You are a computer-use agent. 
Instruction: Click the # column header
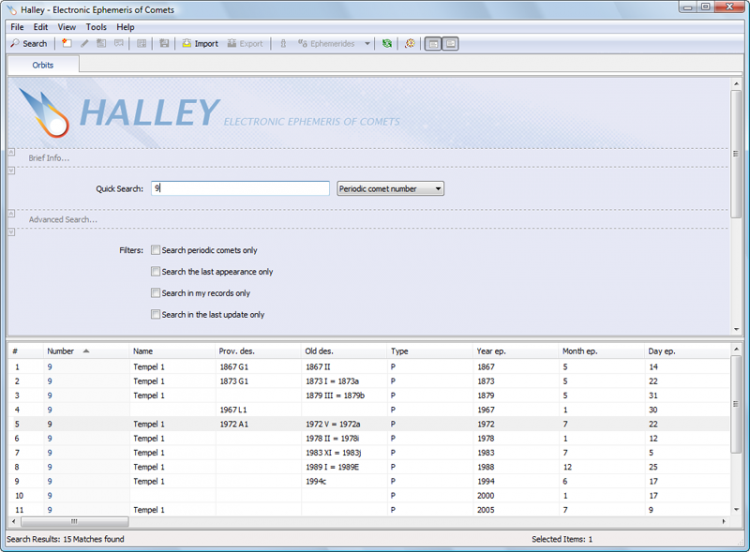26,351
